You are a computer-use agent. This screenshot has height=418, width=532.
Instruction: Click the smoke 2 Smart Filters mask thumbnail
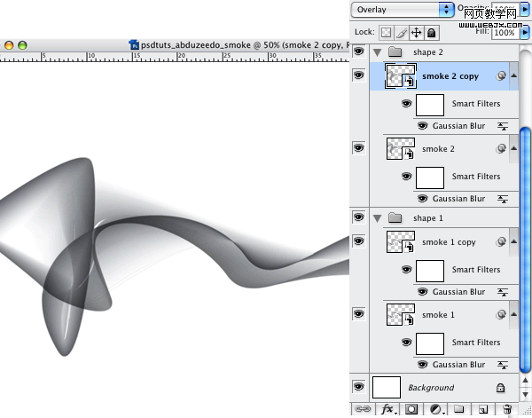[430, 177]
